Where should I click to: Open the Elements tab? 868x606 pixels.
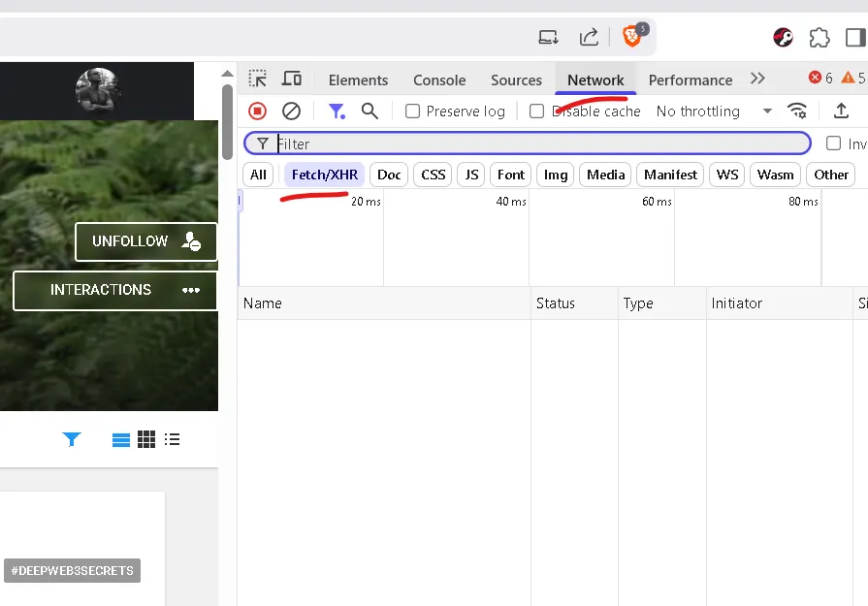(x=358, y=80)
